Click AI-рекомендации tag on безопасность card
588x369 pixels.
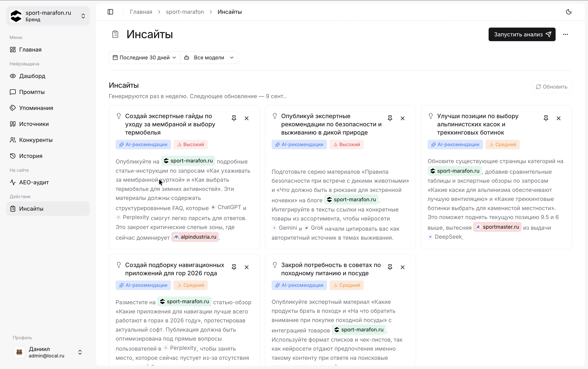(299, 145)
